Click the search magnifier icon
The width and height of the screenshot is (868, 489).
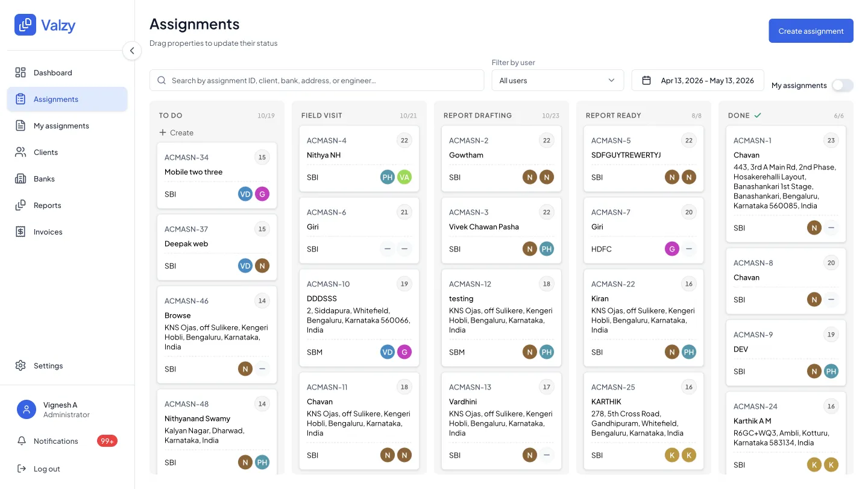(x=162, y=80)
